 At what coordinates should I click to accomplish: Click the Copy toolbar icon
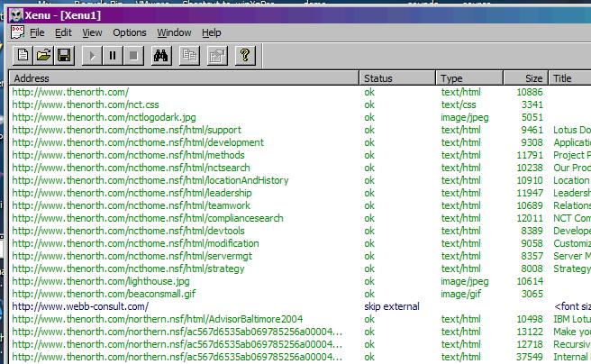pos(189,56)
